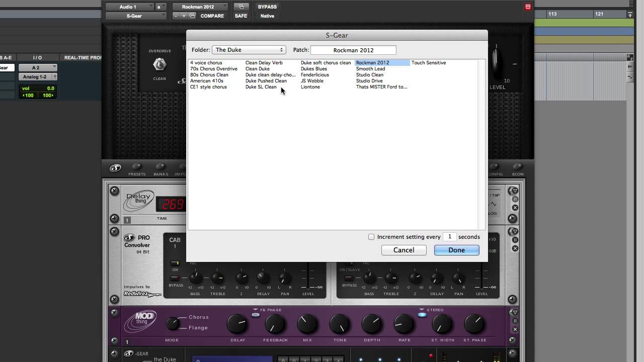Open the insert position 'a' dropdown
Image resolution: width=644 pixels, height=362 pixels.
pos(161,7)
